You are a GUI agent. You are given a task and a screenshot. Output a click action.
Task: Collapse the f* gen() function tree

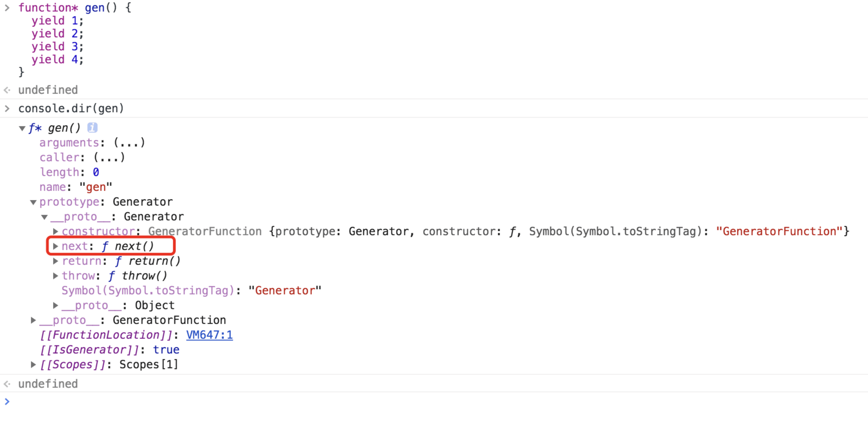[22, 128]
